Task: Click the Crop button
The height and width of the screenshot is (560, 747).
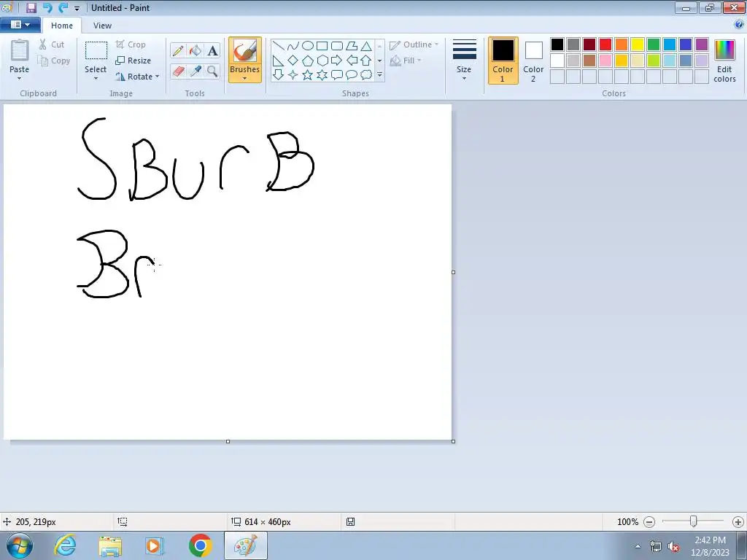Action: pyautogui.click(x=131, y=44)
